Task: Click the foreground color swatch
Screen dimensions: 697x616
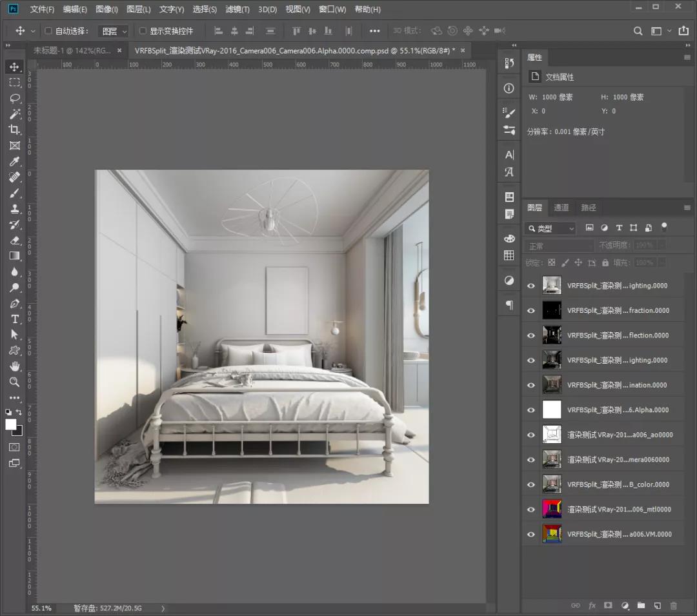Action: tap(11, 424)
